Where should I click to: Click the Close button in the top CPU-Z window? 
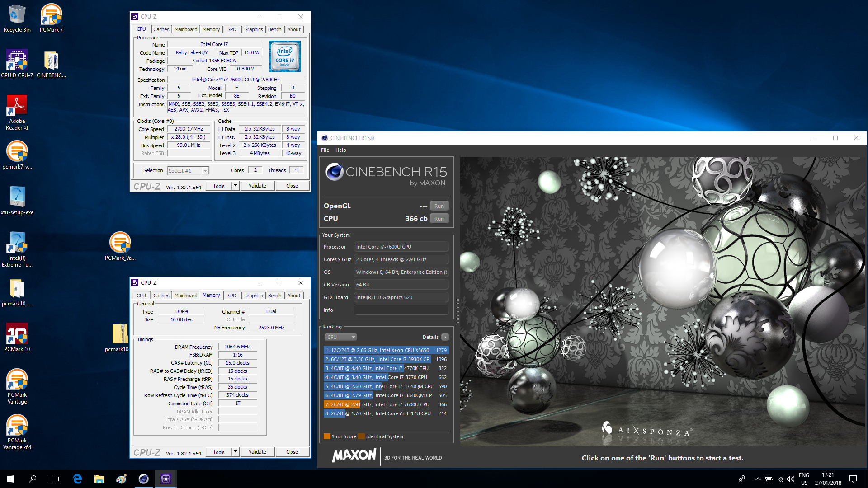coord(292,186)
